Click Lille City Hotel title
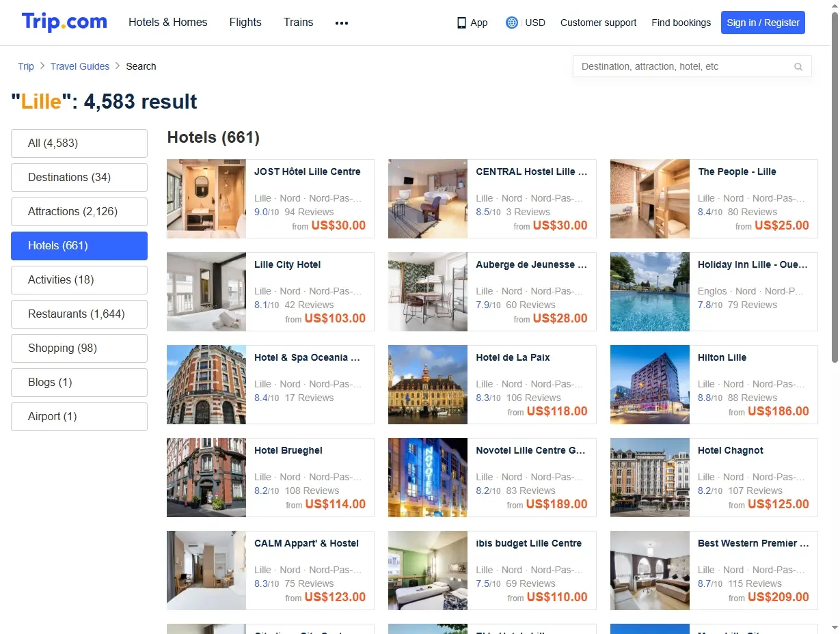 pyautogui.click(x=287, y=264)
